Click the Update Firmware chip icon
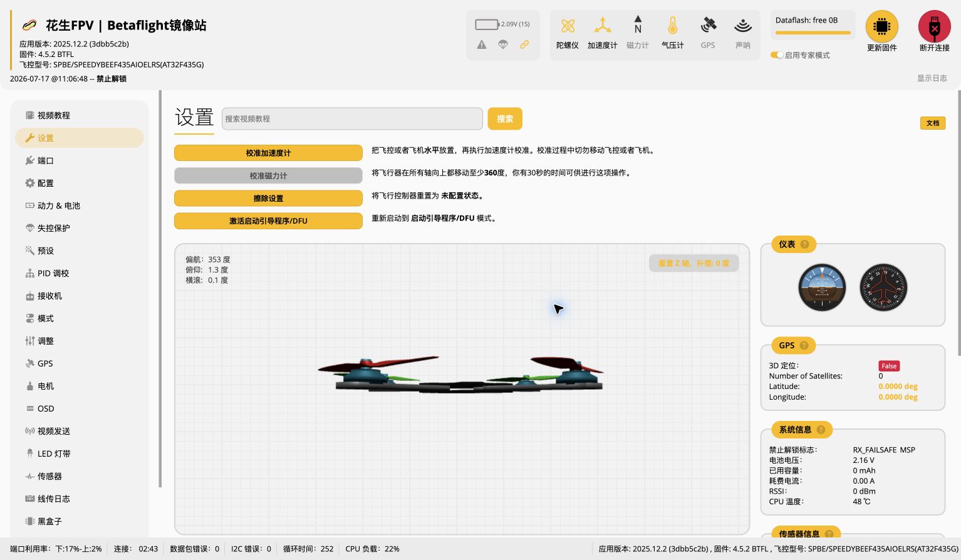961x560 pixels. (x=881, y=27)
